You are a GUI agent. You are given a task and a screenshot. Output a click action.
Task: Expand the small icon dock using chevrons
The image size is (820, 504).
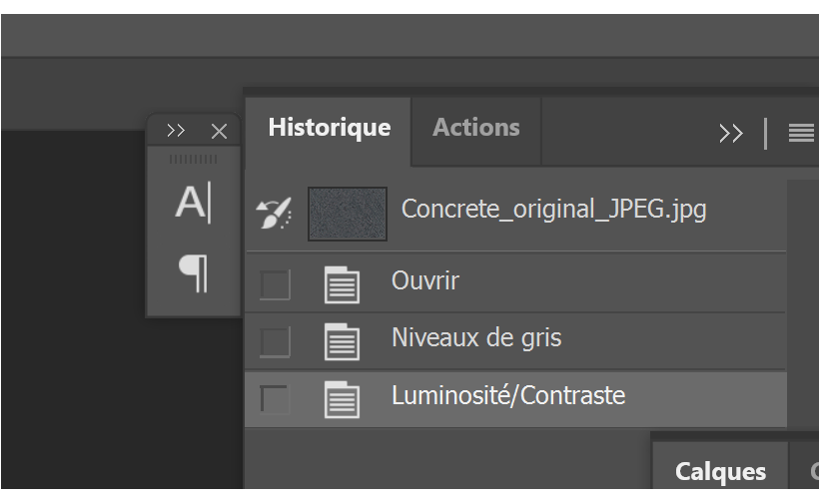point(177,132)
